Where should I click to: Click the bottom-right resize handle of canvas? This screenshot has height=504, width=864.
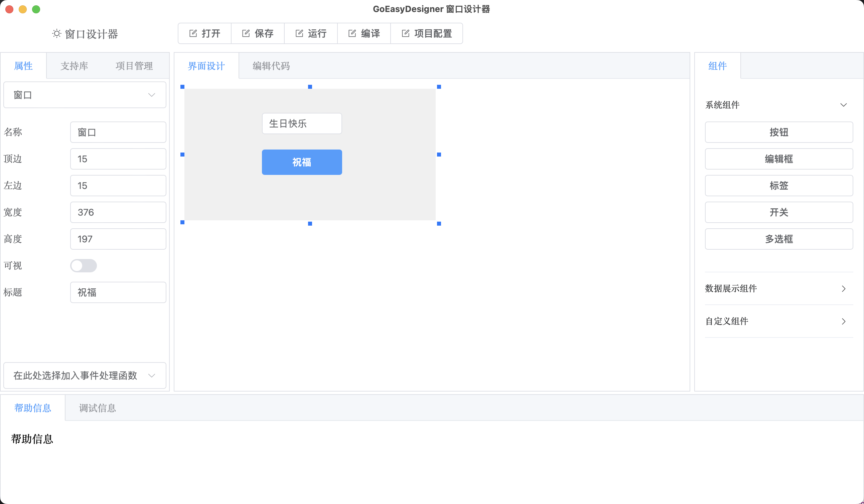coord(439,224)
